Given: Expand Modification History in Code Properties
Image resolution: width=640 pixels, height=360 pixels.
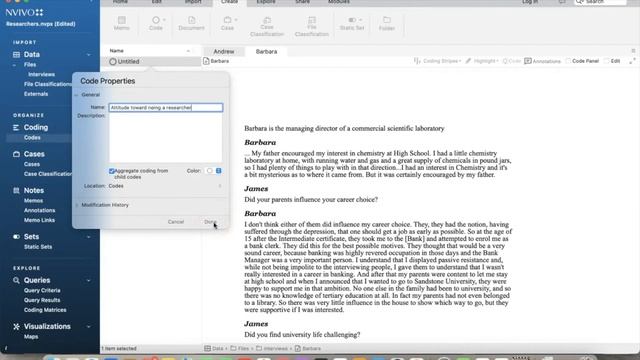Looking at the screenshot, I should tap(77, 205).
